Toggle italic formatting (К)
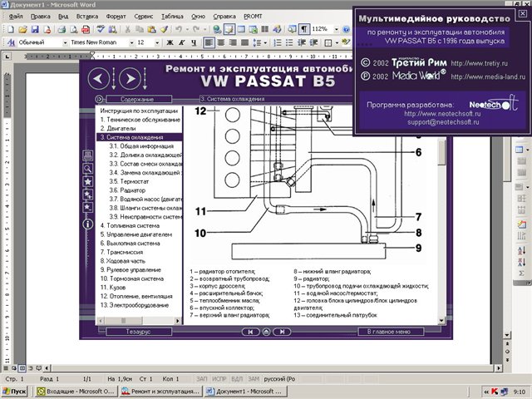 click(182, 42)
